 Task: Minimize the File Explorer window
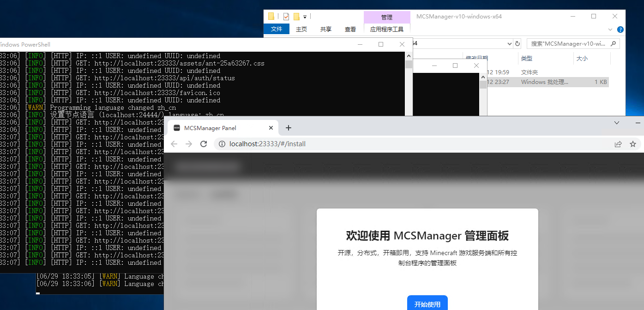click(x=572, y=16)
